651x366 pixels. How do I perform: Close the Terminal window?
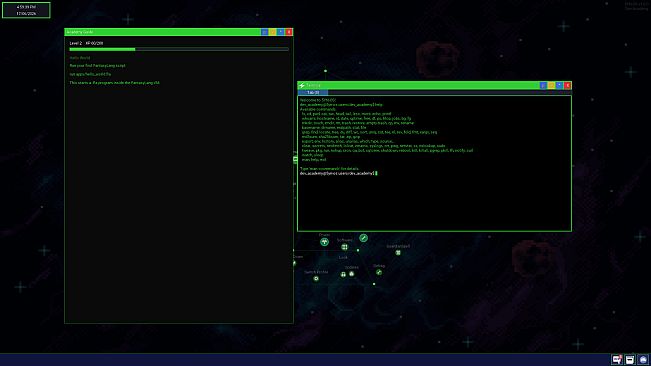coord(567,85)
